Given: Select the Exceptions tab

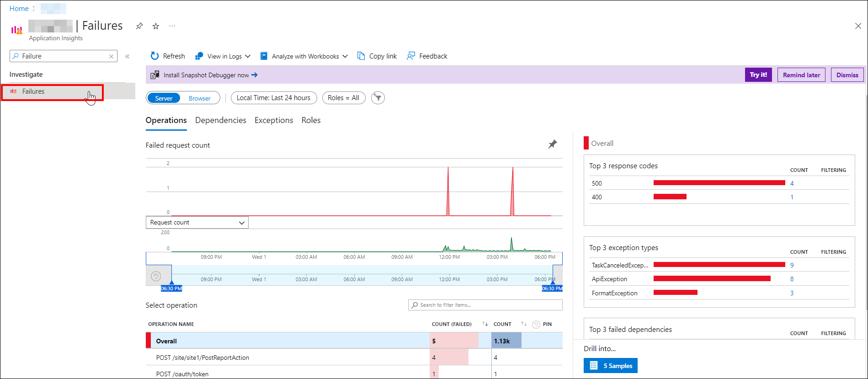Looking at the screenshot, I should click(274, 120).
